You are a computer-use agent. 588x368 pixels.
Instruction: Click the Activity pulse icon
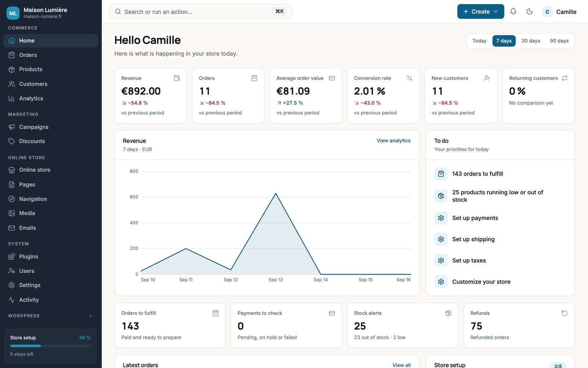tap(12, 300)
